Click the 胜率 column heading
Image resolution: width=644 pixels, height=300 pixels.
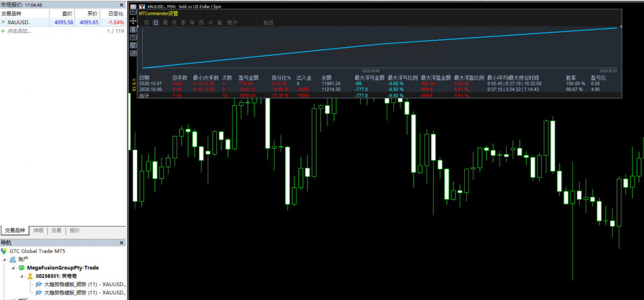[x=571, y=77]
